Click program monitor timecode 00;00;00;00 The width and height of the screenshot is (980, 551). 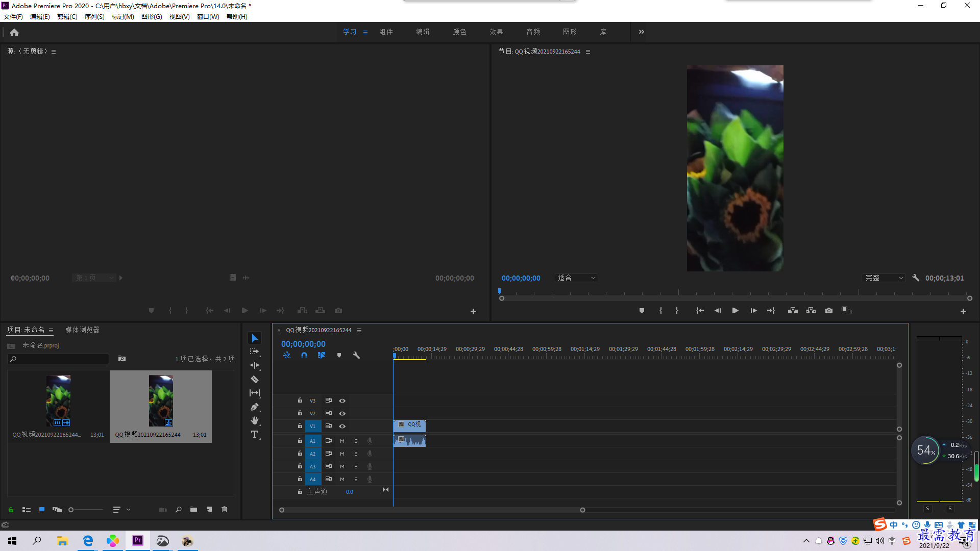click(521, 278)
